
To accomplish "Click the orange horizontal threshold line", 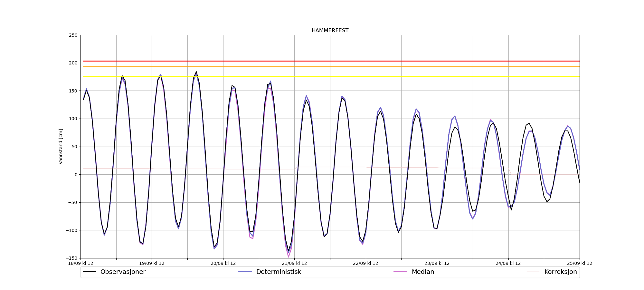I will [x=331, y=67].
